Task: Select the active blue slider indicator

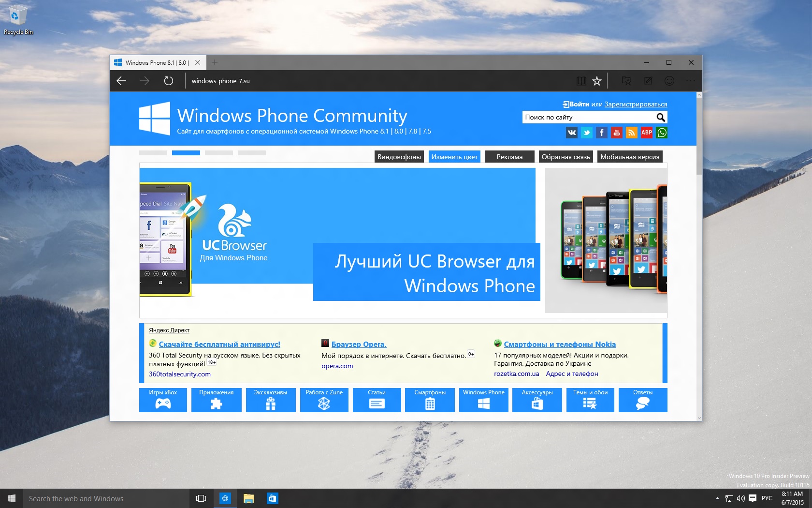Action: [x=186, y=153]
